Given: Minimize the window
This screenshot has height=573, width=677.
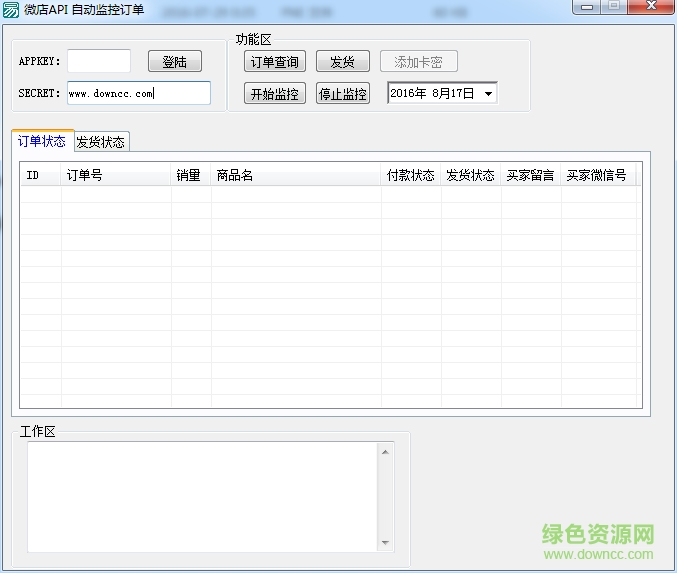Looking at the screenshot, I should point(587,6).
